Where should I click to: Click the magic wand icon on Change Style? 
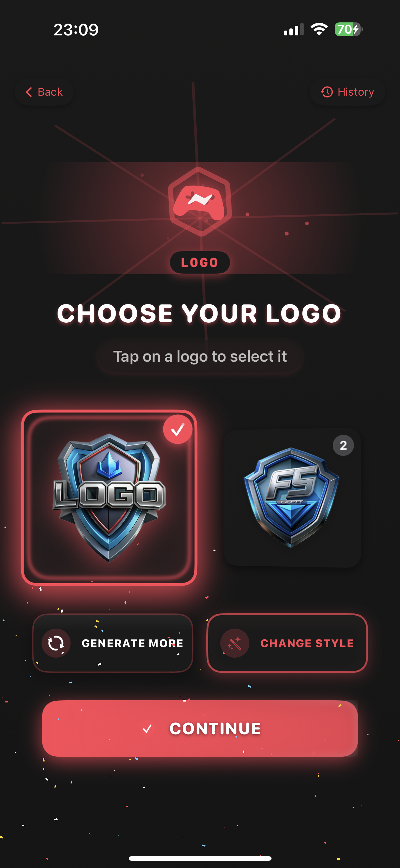(x=235, y=643)
